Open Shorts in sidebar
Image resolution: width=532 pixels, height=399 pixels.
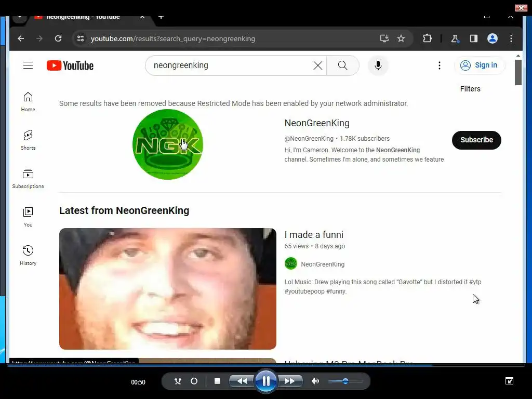click(28, 140)
